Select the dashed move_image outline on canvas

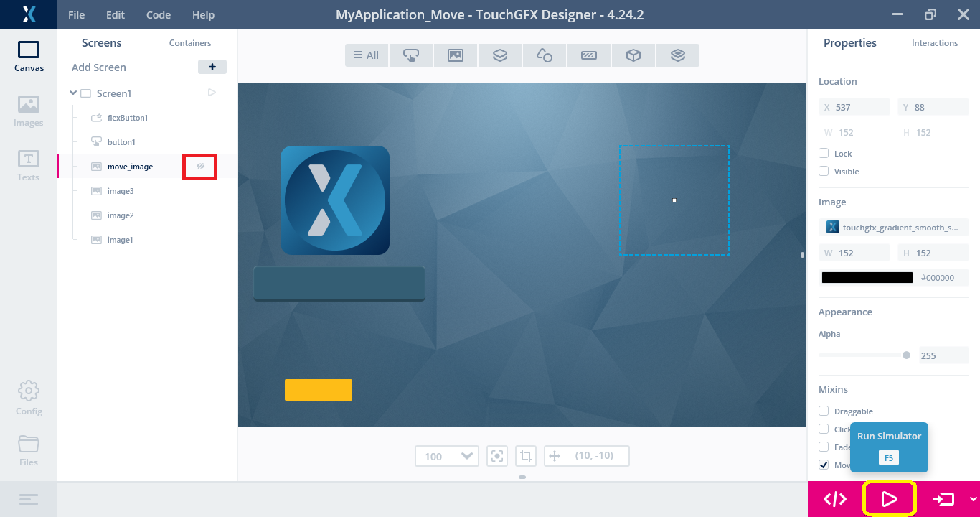(674, 200)
